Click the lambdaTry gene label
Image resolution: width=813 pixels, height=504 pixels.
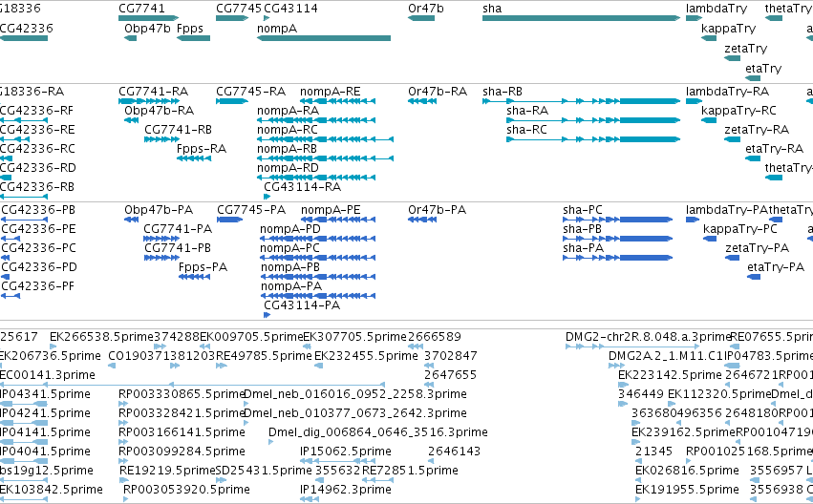pos(717,9)
